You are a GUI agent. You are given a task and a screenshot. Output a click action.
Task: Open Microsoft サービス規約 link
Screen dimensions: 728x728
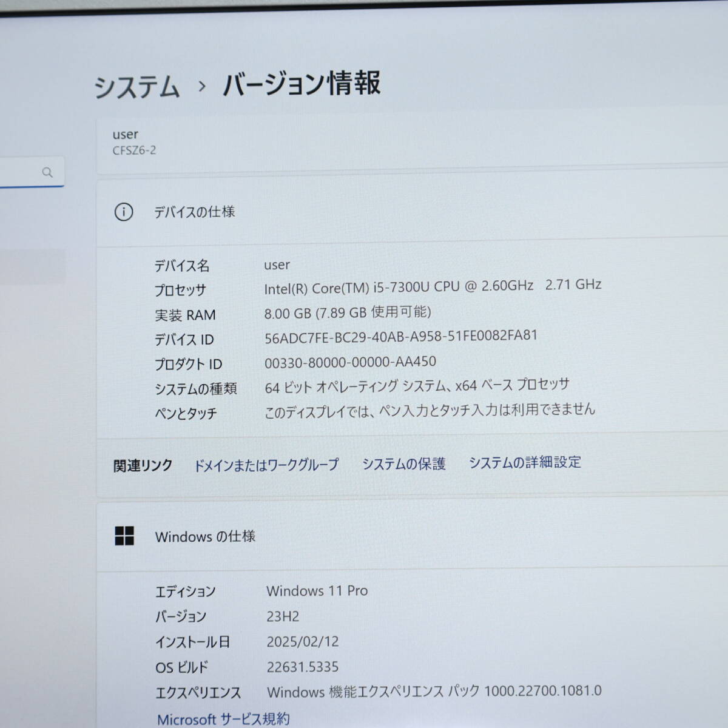(x=223, y=719)
